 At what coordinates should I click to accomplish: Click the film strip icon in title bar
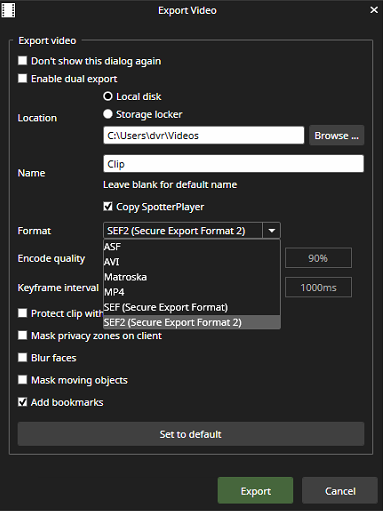point(8,10)
